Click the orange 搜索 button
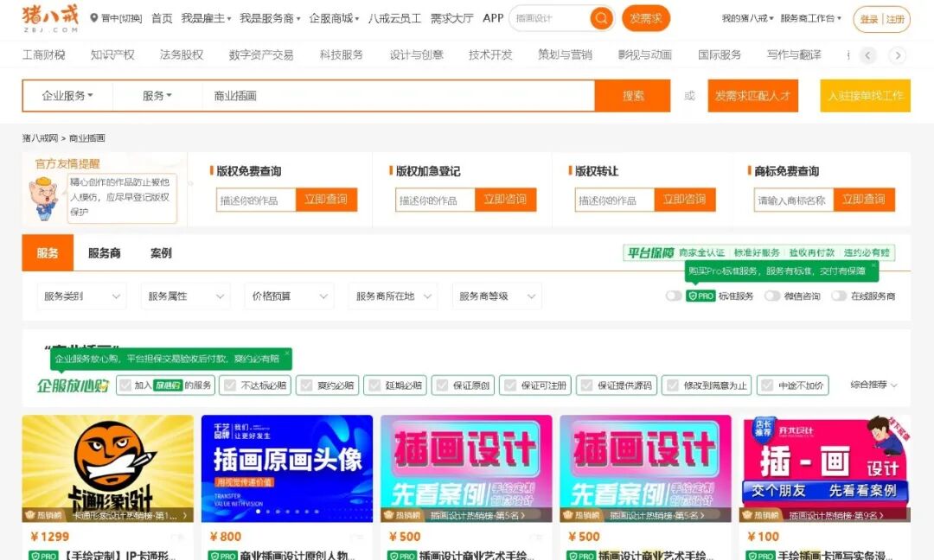Image resolution: width=934 pixels, height=560 pixels. point(632,96)
